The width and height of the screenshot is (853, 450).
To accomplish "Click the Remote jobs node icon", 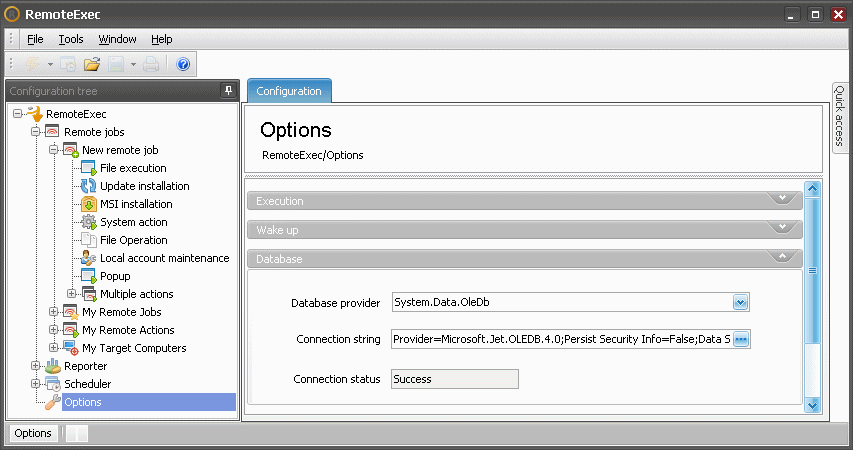I will point(52,132).
